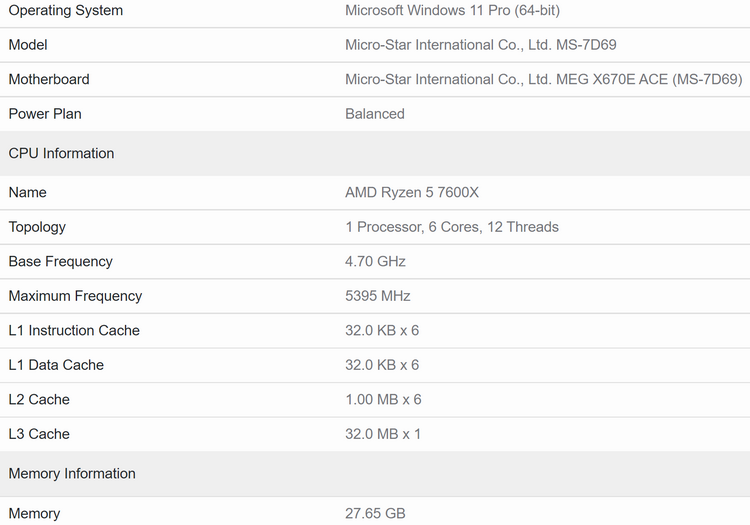750x525 pixels.
Task: Click the Balanced power plan value
Action: (x=375, y=114)
